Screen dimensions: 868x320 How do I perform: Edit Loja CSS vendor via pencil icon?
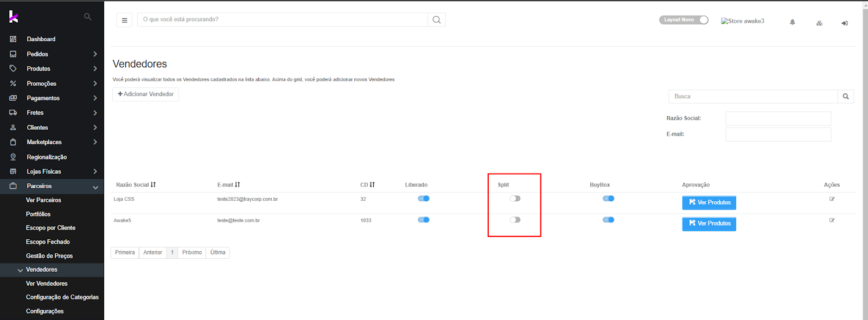pos(832,199)
